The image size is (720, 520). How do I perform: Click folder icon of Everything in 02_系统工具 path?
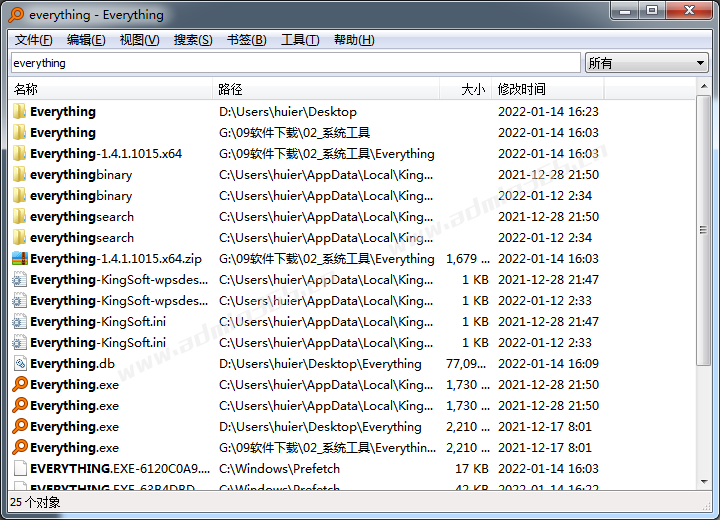[19, 133]
